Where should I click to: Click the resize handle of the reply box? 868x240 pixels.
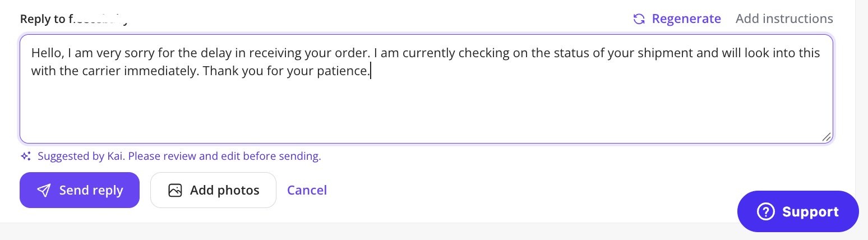827,137
